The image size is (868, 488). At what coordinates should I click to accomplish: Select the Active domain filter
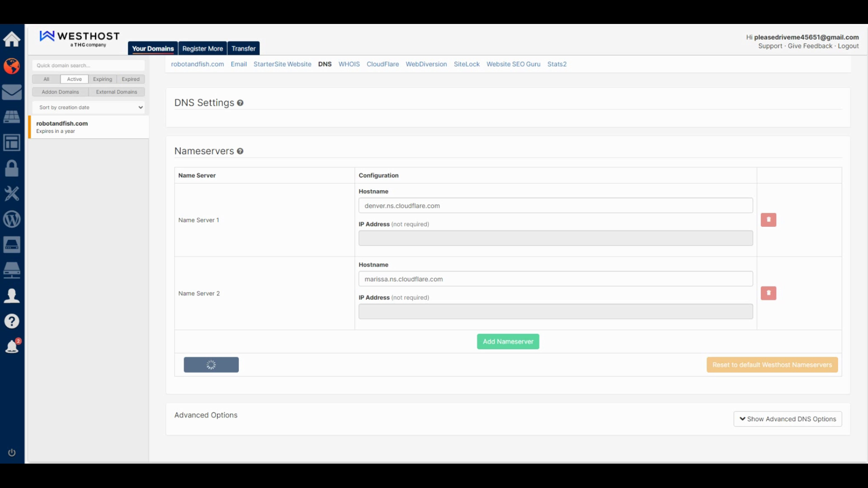pos(74,79)
